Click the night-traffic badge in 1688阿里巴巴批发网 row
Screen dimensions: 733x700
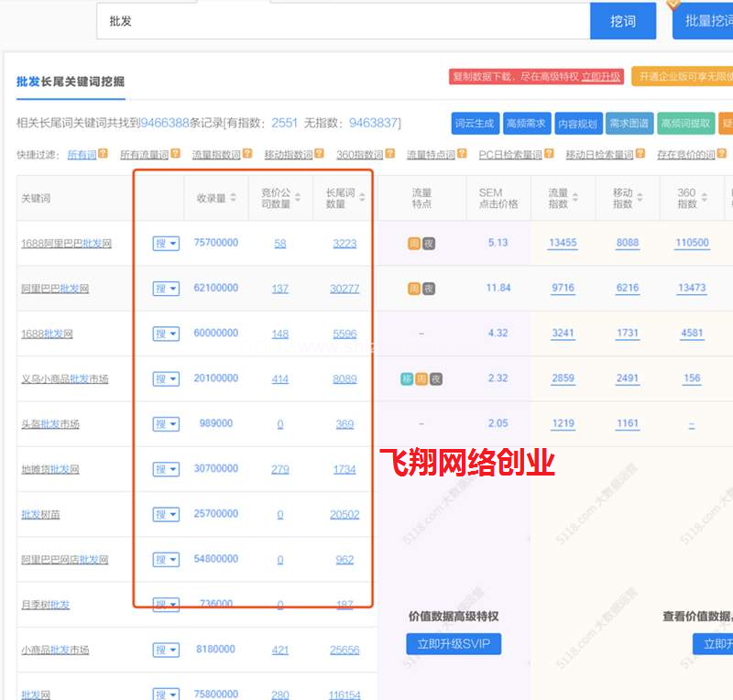click(429, 244)
